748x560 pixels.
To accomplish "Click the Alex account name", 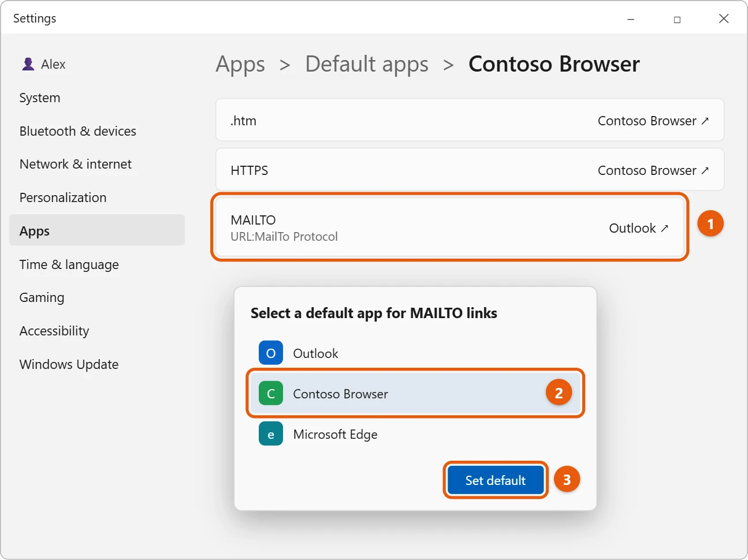I will tap(53, 64).
